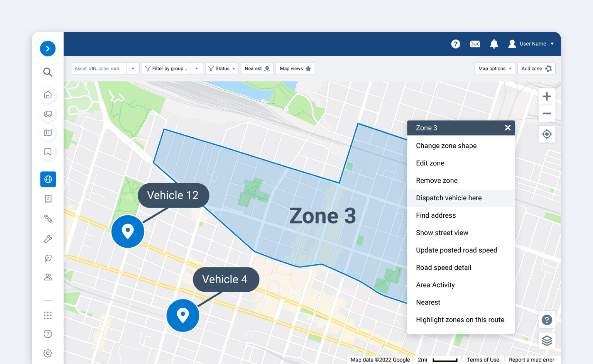This screenshot has width=593, height=364.
Task: Open the Map options dropdown
Action: pyautogui.click(x=495, y=68)
